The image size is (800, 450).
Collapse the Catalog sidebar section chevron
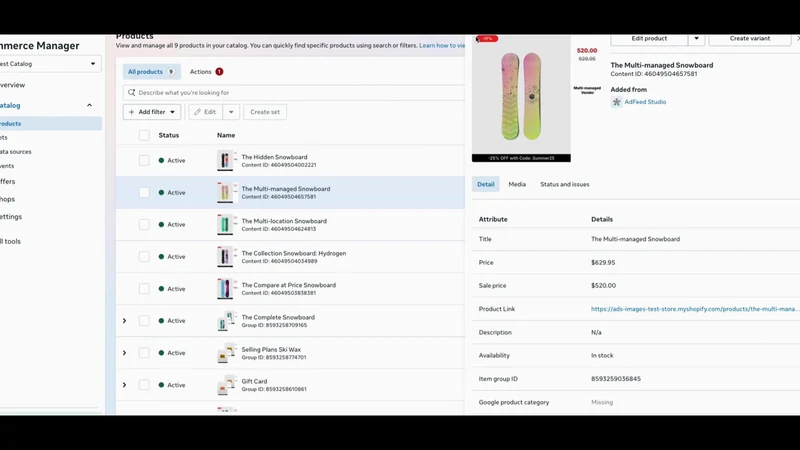89,105
